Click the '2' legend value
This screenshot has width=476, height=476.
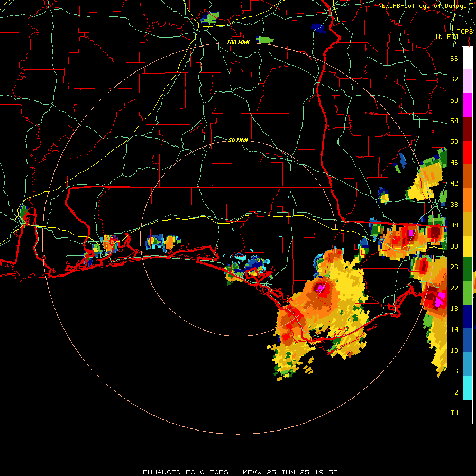tap(456, 392)
